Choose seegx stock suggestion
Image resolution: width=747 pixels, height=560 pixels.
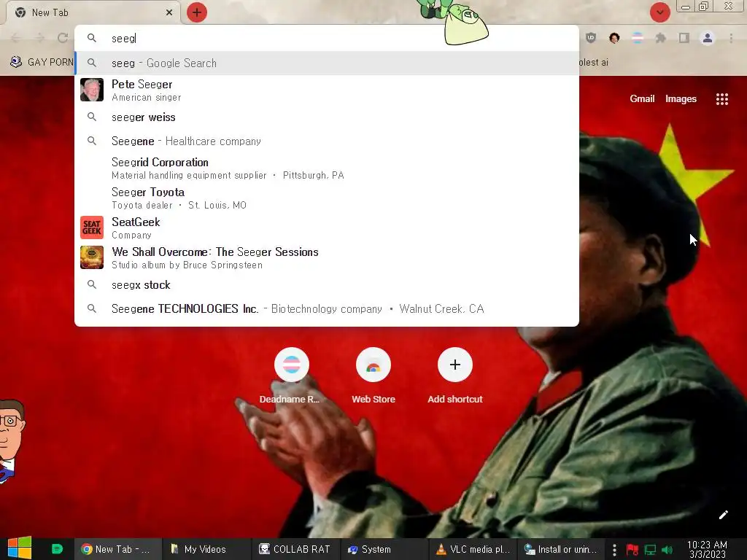327,285
